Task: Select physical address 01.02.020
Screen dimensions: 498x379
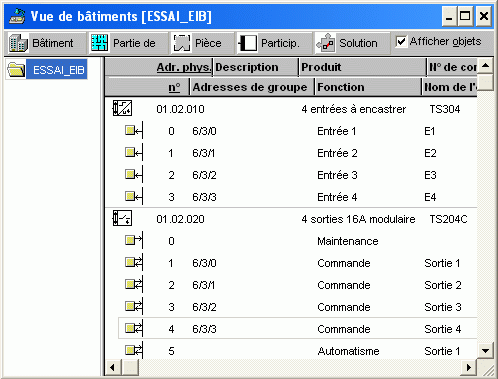Action: (x=180, y=219)
